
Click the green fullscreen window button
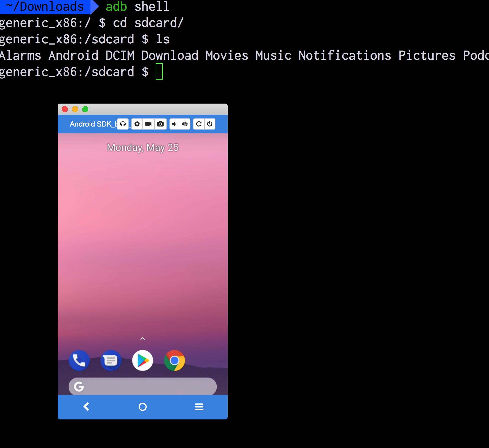pyautogui.click(x=85, y=109)
